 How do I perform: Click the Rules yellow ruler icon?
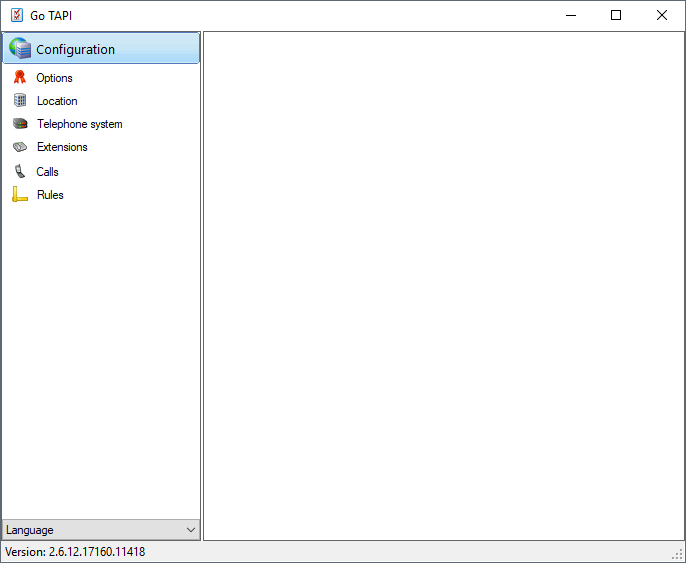point(20,194)
